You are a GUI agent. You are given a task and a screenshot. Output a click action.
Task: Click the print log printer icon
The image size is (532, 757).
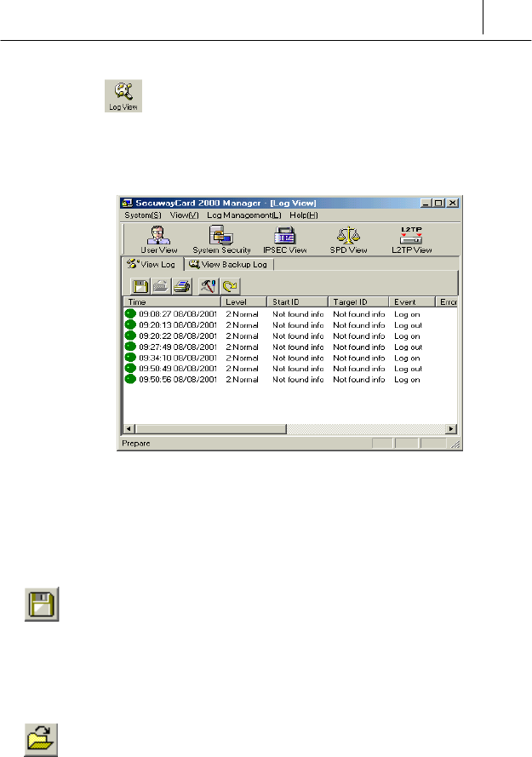[182, 286]
